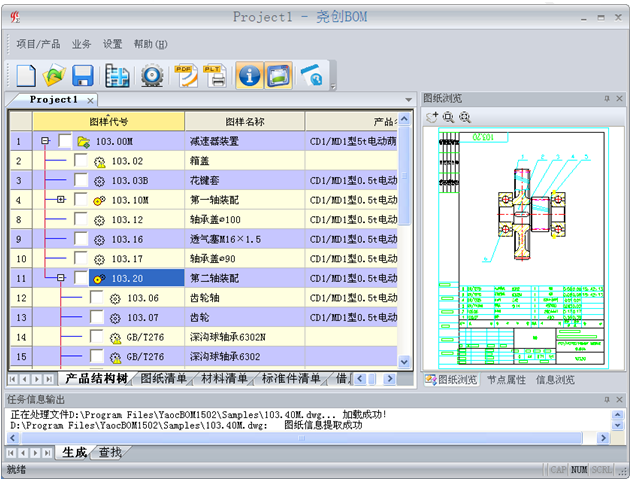
Task: Click the folder icon of 103.00M
Action: pyautogui.click(x=83, y=141)
